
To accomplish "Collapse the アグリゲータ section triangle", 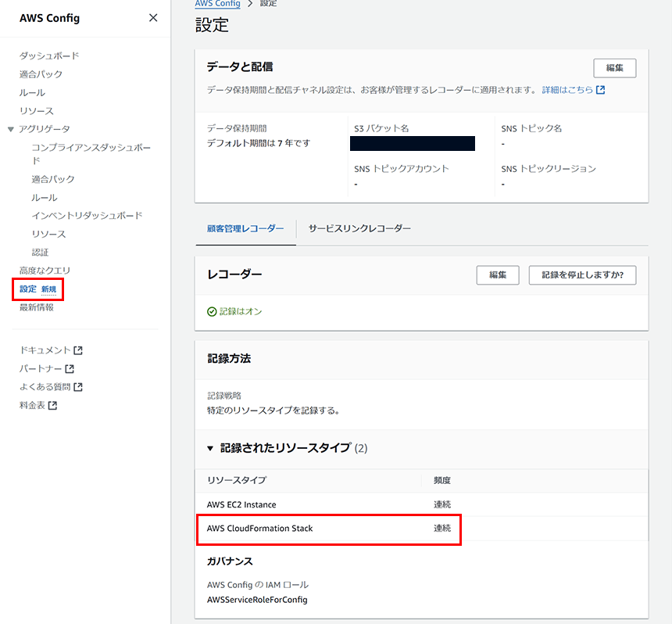I will tap(11, 129).
